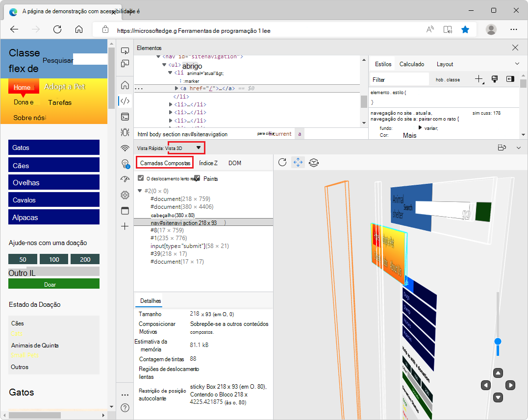This screenshot has height=420, width=528.
Task: Close the DevTools Elements panel
Action: pyautogui.click(x=515, y=48)
